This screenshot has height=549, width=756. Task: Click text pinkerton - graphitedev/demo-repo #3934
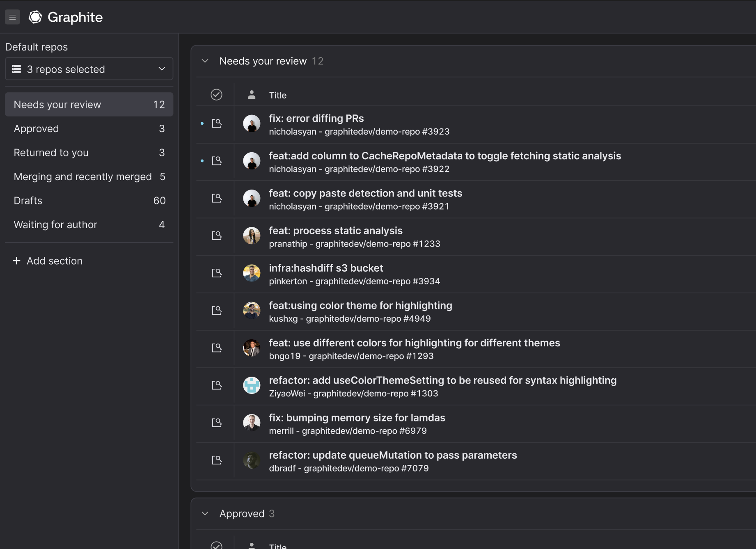coord(355,281)
